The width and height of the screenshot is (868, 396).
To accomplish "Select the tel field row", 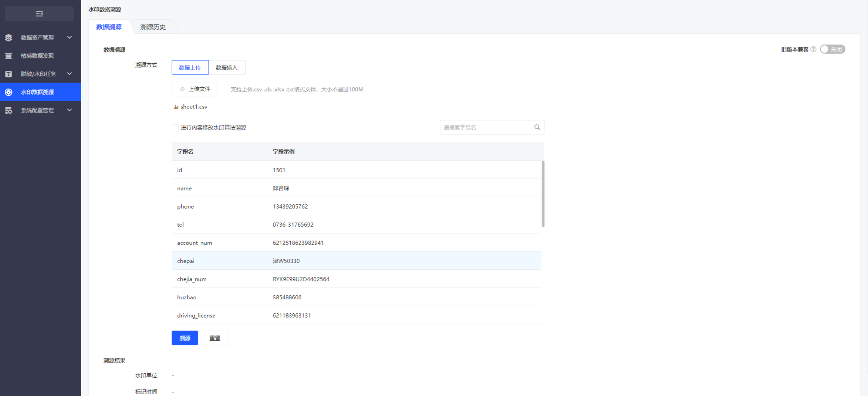I will 356,225.
